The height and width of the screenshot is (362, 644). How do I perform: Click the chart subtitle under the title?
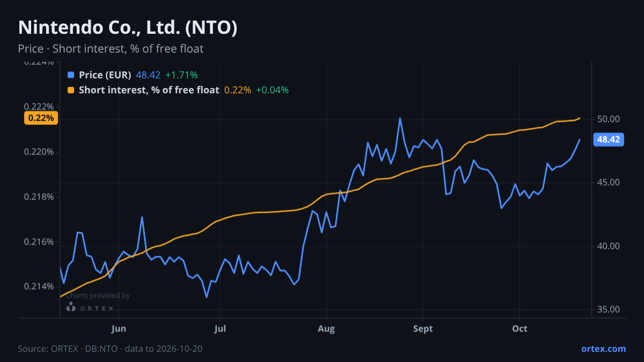tap(111, 49)
